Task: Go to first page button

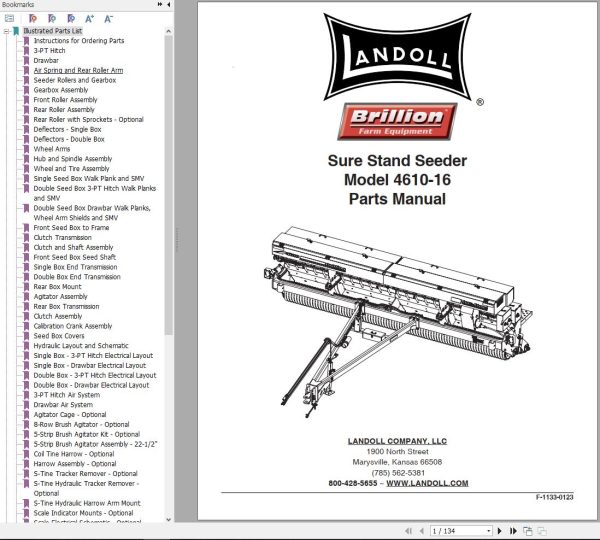Action: [408, 531]
